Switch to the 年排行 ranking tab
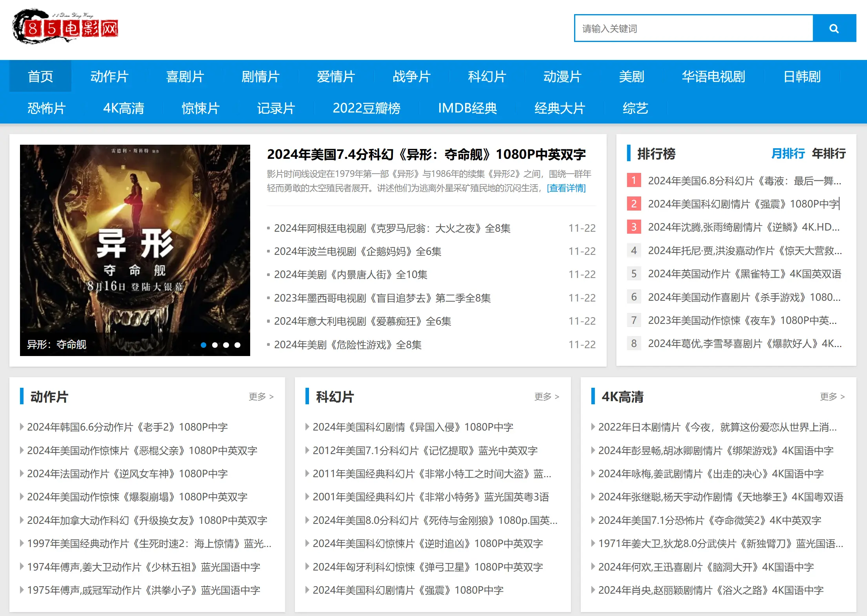Image resolution: width=867 pixels, height=616 pixels. point(828,153)
